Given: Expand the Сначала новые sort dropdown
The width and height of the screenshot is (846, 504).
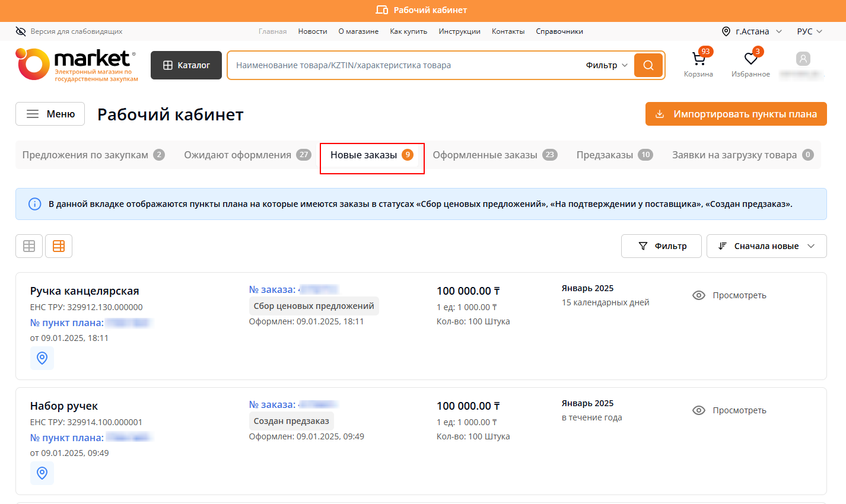Looking at the screenshot, I should (766, 246).
